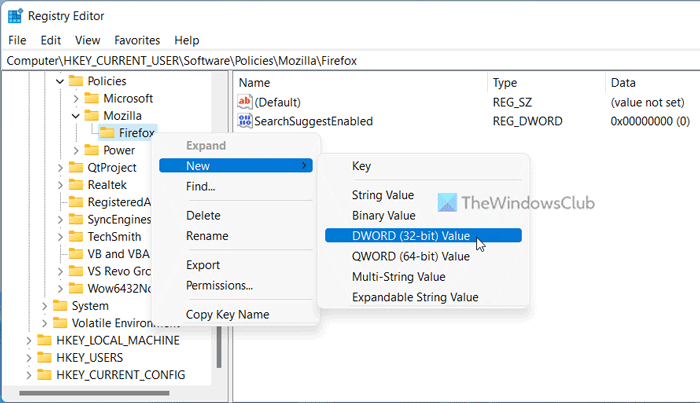Viewport: 700px width, 403px height.
Task: Click the (Default) string value icon
Action: point(245,102)
